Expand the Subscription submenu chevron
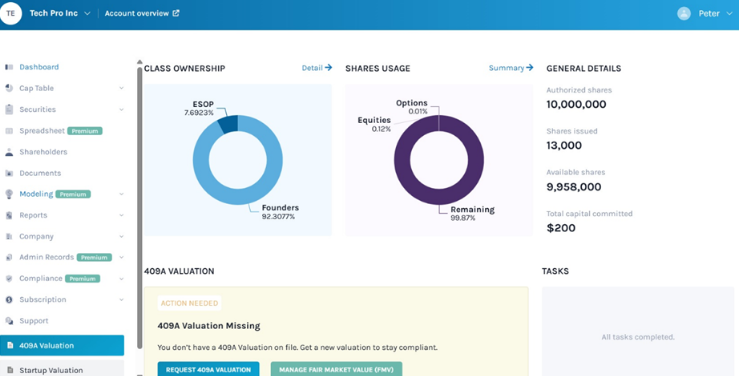The image size is (739, 376). click(122, 300)
